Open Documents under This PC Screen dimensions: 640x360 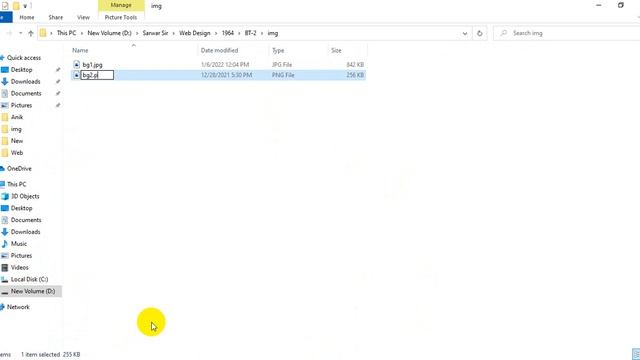26,220
